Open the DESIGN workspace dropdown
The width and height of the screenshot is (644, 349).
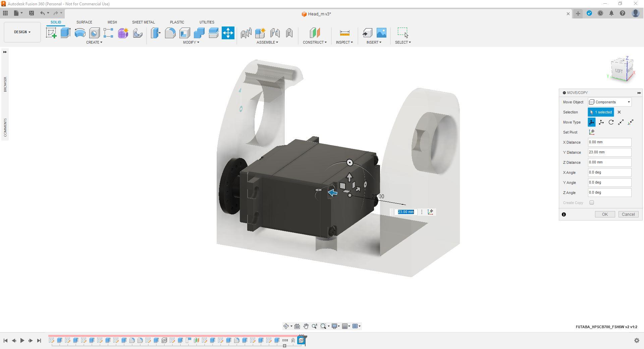click(x=22, y=32)
